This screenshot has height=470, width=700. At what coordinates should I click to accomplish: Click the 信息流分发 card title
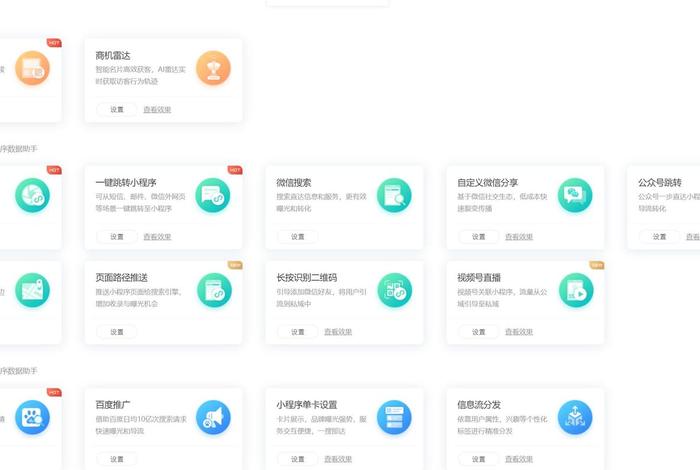479,405
